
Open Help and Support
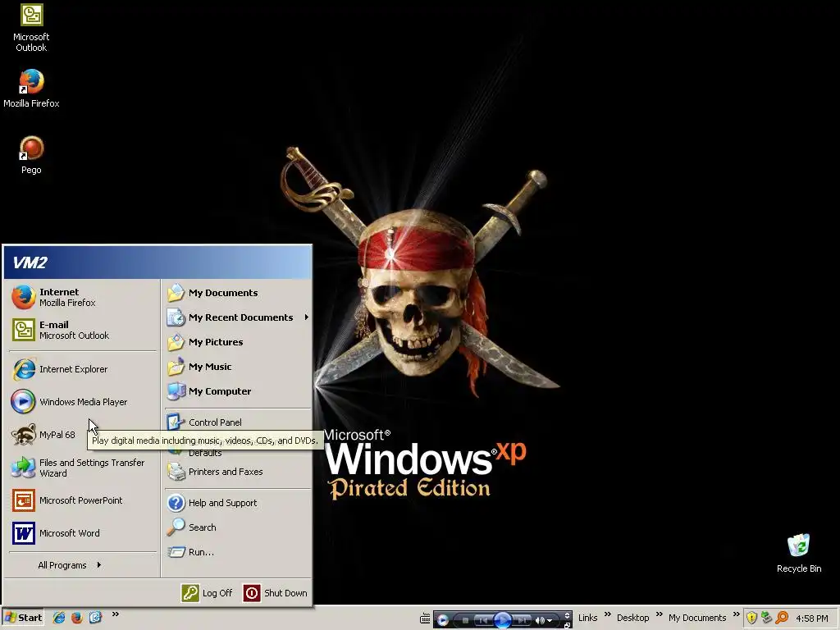tap(237, 503)
